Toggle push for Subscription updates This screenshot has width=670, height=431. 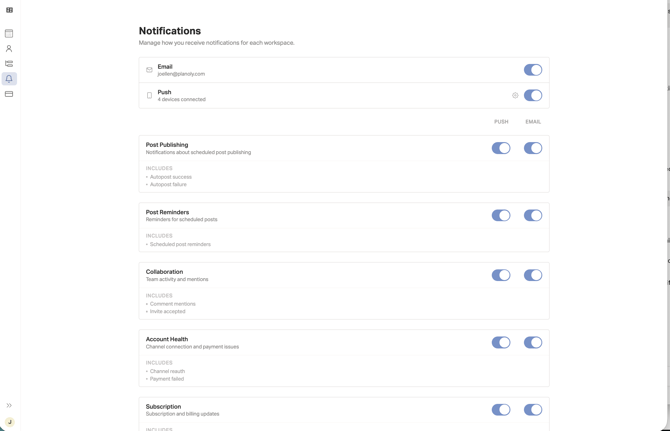(501, 410)
